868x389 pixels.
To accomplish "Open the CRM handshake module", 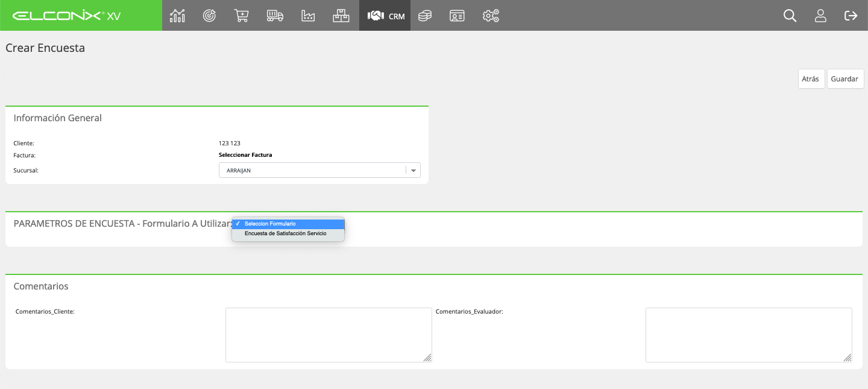I will click(x=385, y=16).
